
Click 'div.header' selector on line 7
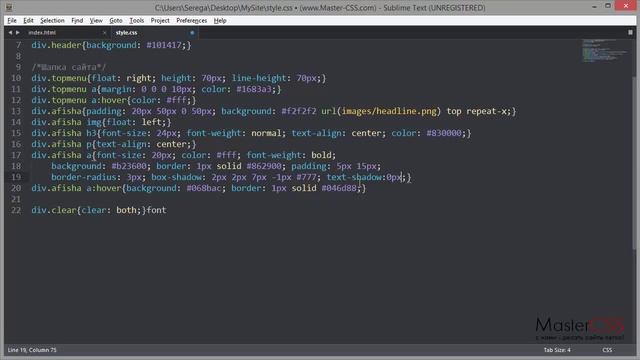[x=56, y=45]
